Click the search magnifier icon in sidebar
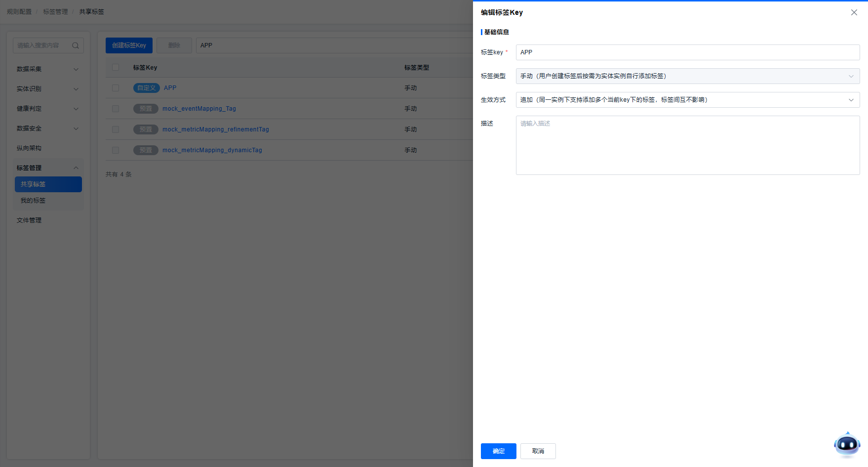The width and height of the screenshot is (868, 467). point(76,45)
